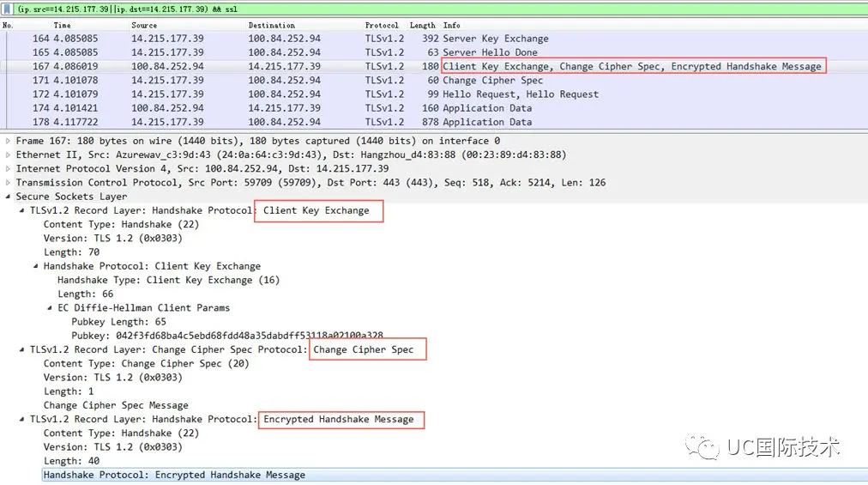Select packet 174 Application Data row
Screen dimensions: 868x485
[434, 107]
